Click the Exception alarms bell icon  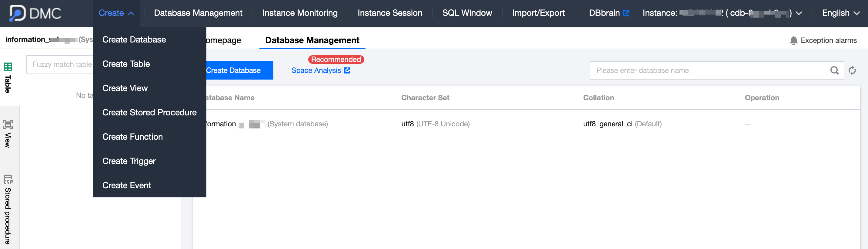pyautogui.click(x=793, y=40)
